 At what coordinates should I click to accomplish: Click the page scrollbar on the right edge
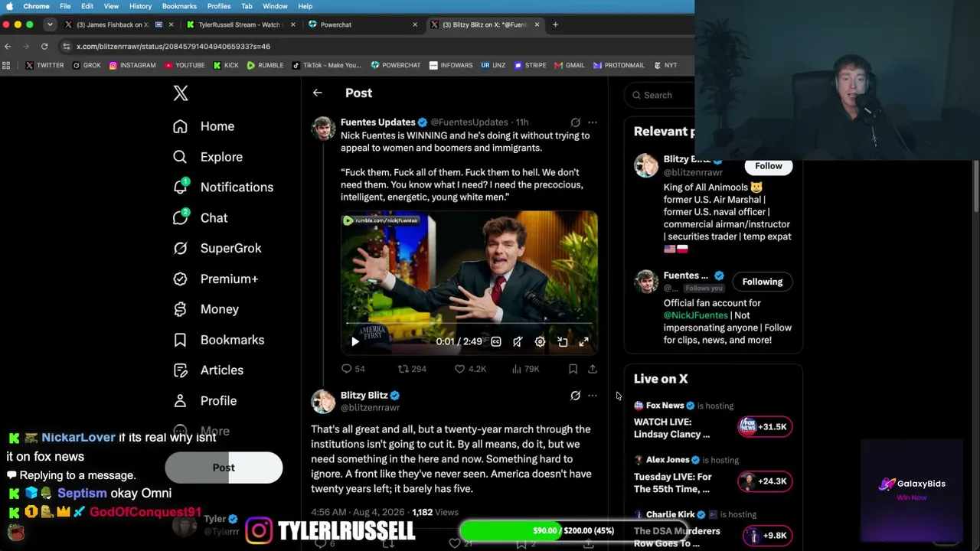click(976, 187)
